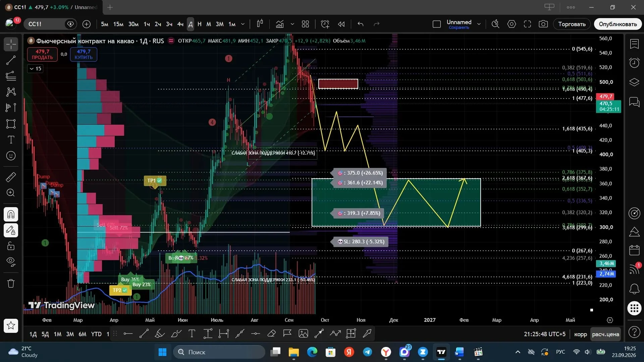
Task: Select the text annotation tool
Action: (11, 140)
